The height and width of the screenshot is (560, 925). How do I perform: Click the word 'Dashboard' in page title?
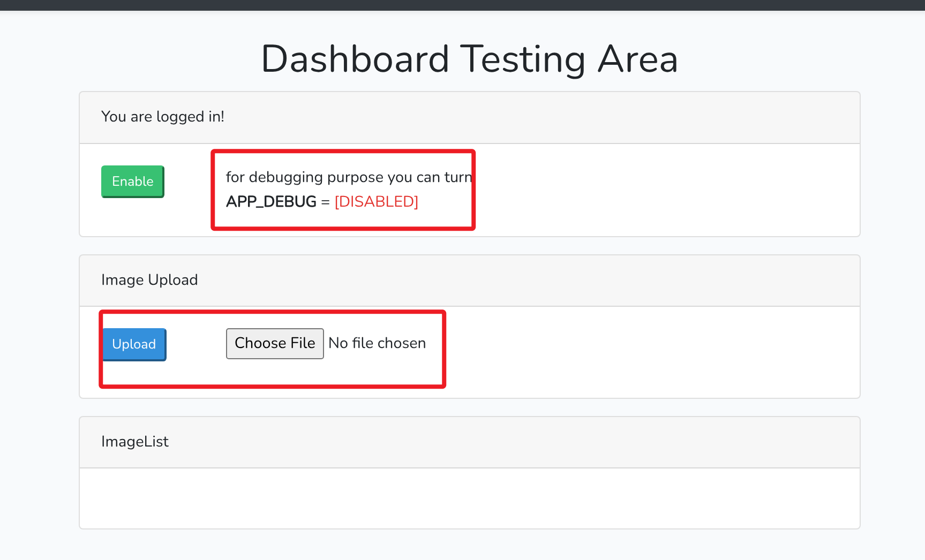click(355, 59)
